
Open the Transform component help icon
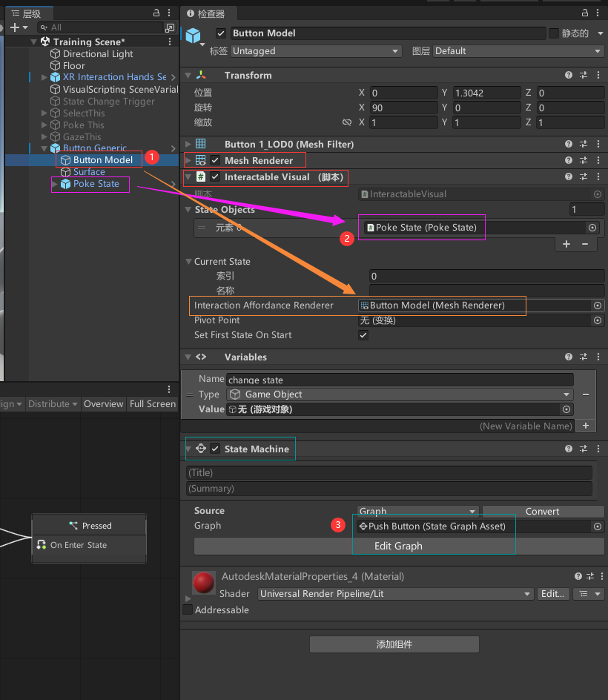(x=569, y=76)
